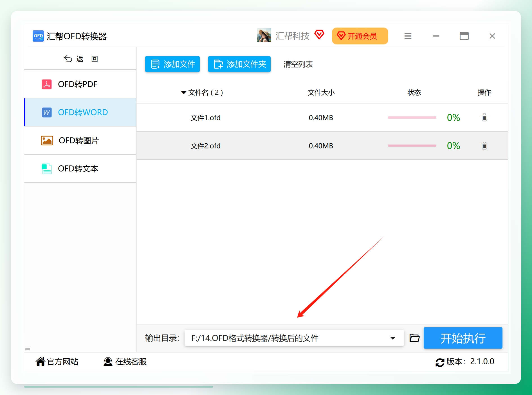Click the 添加文件夹 button

point(239,64)
